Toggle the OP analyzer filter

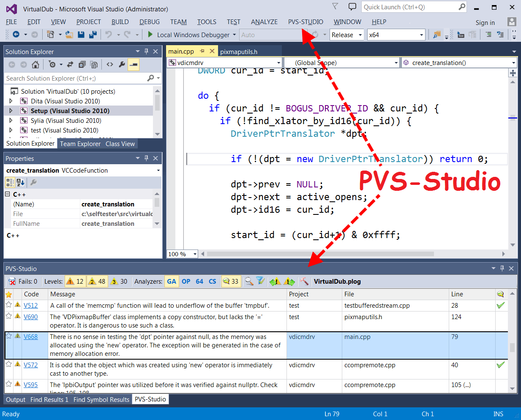186,282
